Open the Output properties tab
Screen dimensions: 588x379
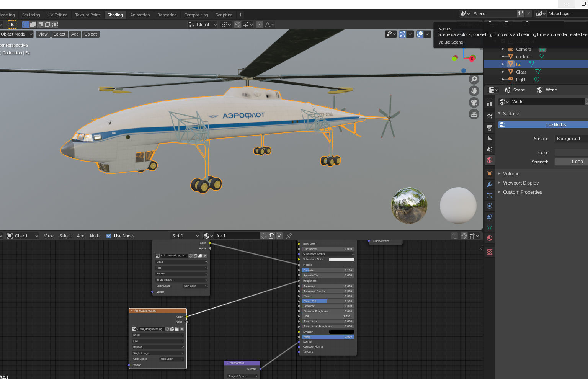[x=489, y=127]
